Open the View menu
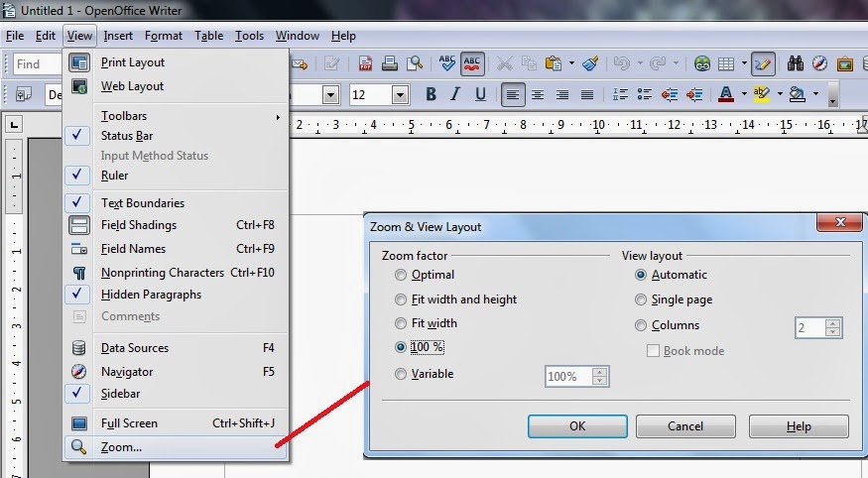The width and height of the screenshot is (868, 478). 79,36
